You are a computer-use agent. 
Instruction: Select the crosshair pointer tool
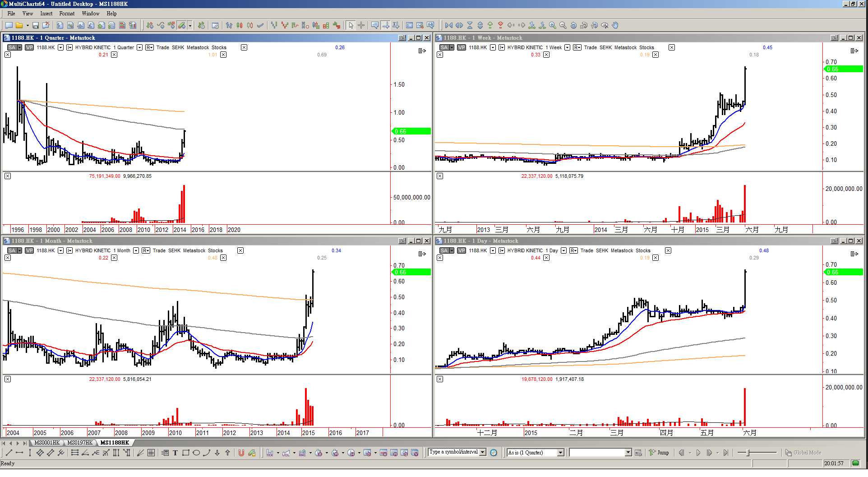pos(361,25)
